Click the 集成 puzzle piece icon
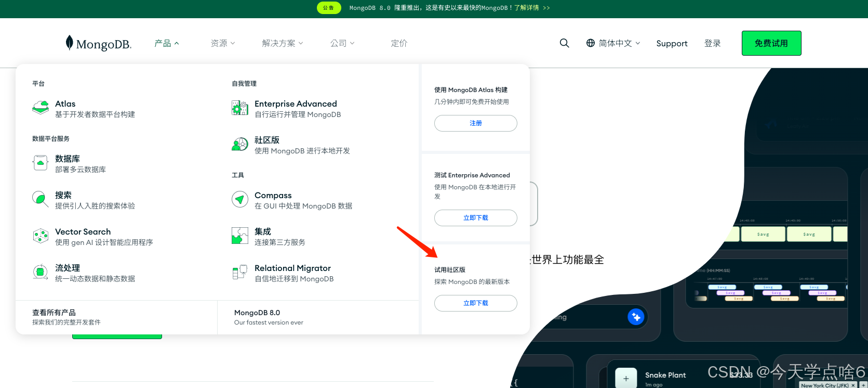This screenshot has width=868, height=388. 240,236
